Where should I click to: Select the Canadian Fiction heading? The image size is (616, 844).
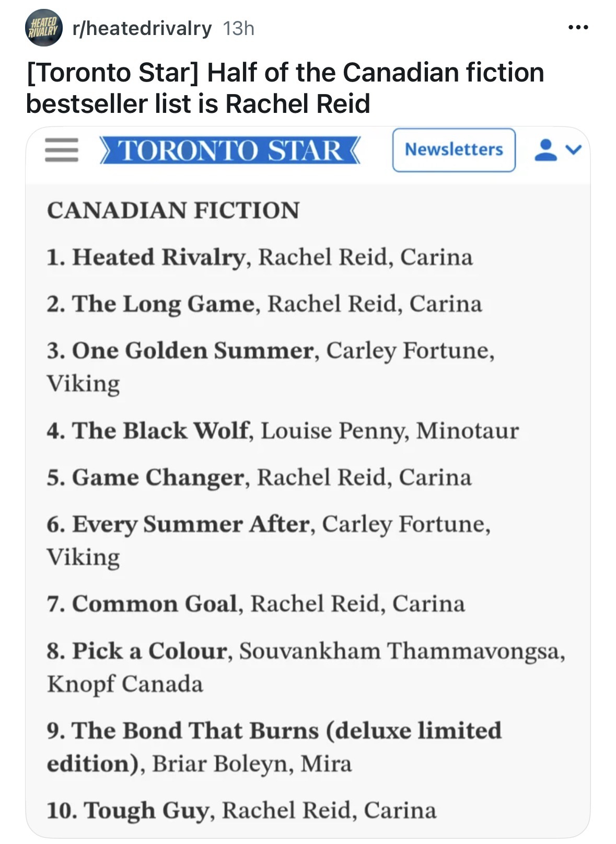[173, 211]
